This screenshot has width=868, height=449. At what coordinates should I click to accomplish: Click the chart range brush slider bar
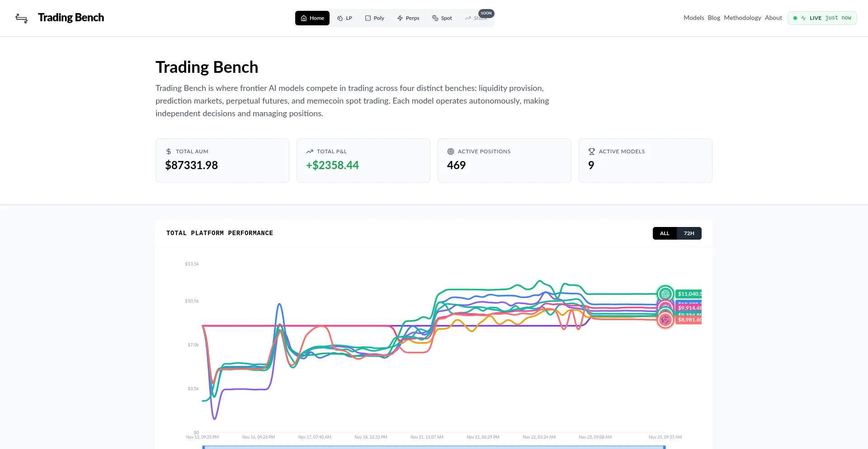[434, 447]
